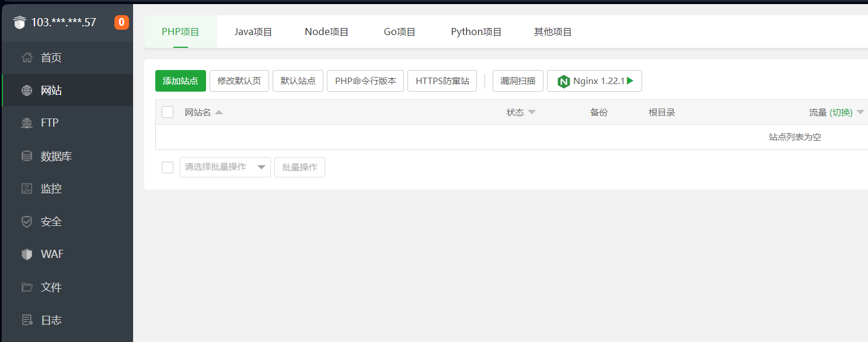The image size is (868, 342).
Task: Open the 流量 (切换) traffic switch dropdown
Action: click(836, 111)
